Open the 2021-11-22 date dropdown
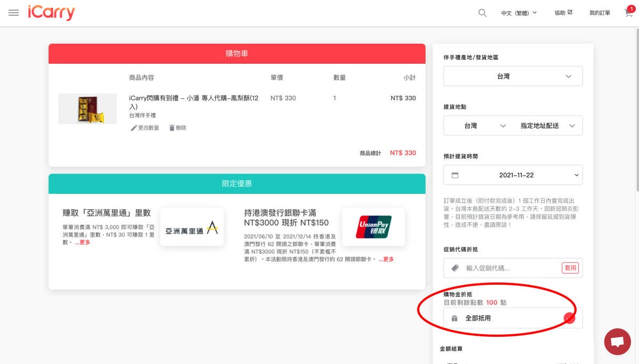 tap(513, 175)
